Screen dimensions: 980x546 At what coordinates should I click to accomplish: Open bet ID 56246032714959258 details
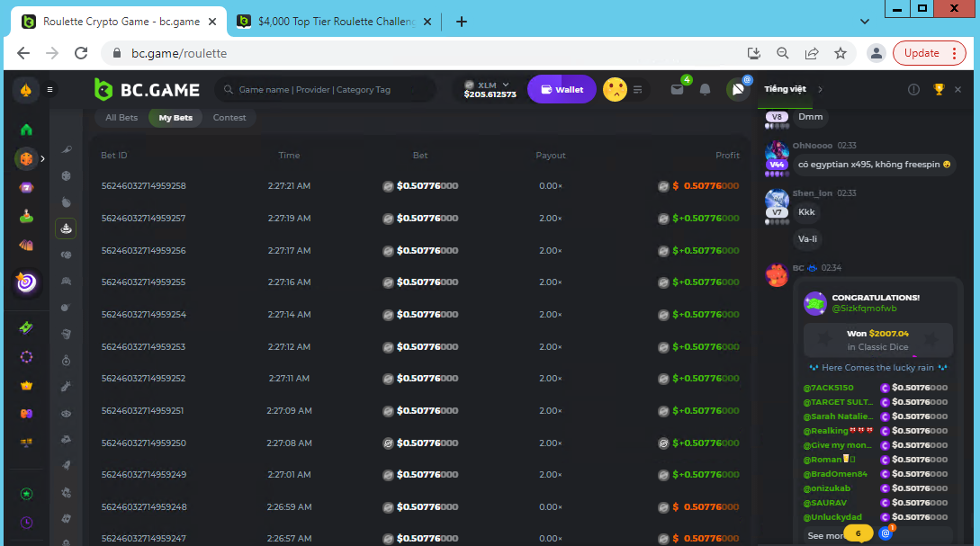pos(143,186)
